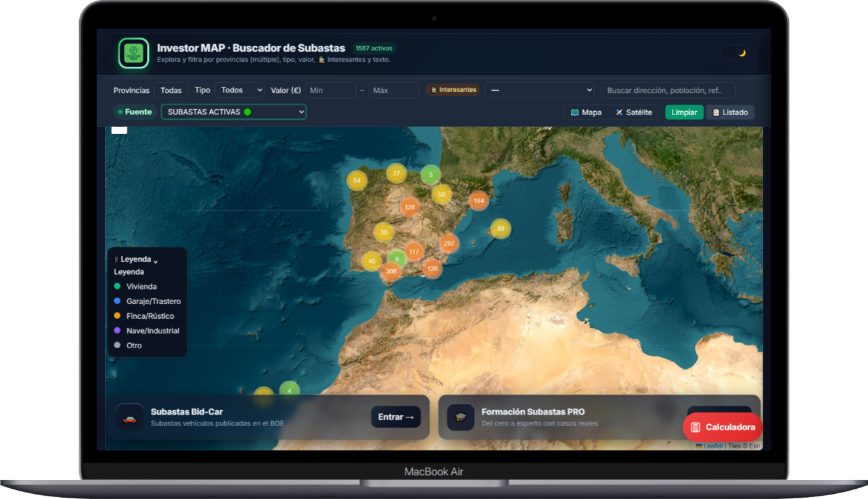
Task: Click the Leyenda pin icon
Action: point(117,259)
